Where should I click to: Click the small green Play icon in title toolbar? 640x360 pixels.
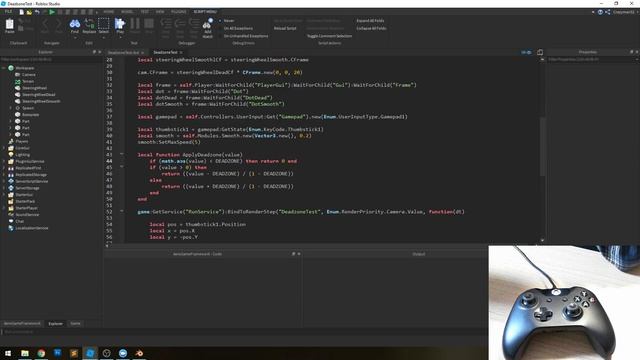pyautogui.click(x=52, y=12)
